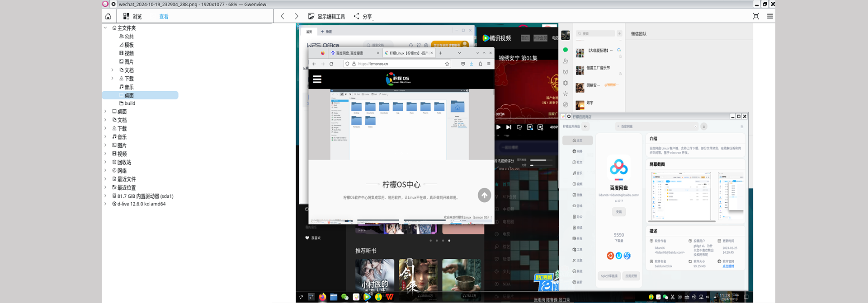Viewport: 868px width, 303px height.
Task: Select the build folder
Action: tap(127, 103)
